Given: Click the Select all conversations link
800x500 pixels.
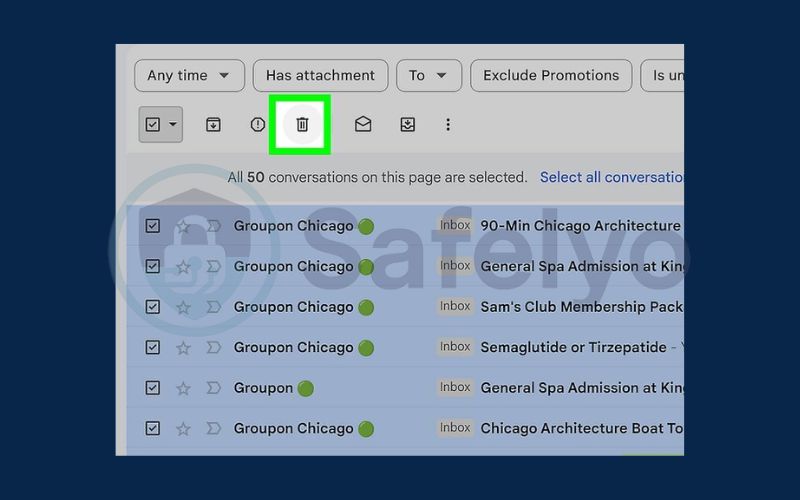Looking at the screenshot, I should coord(611,177).
